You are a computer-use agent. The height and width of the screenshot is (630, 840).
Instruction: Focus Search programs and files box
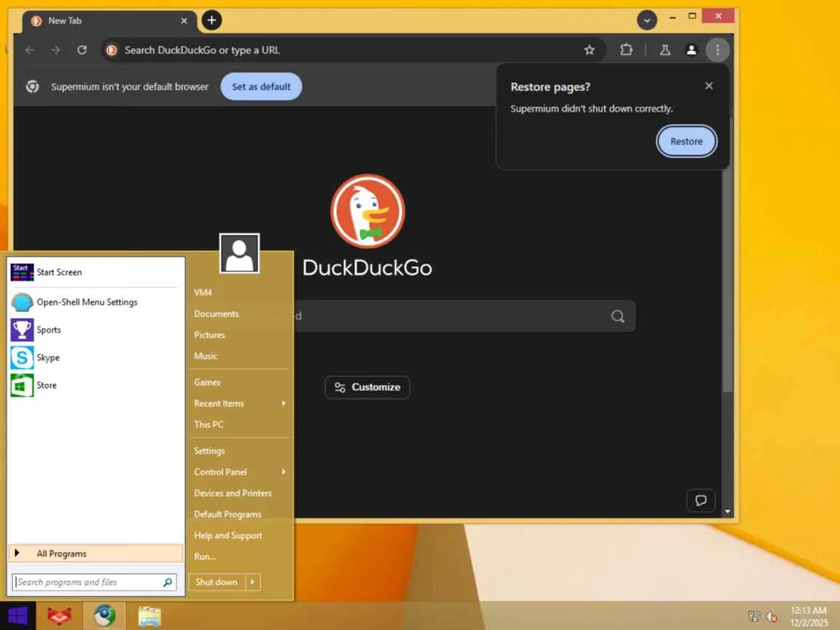pos(94,582)
